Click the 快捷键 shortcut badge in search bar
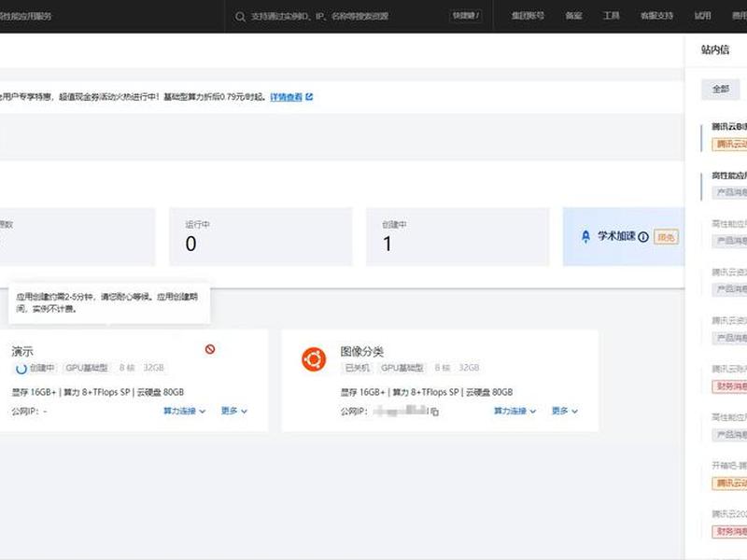Image resolution: width=747 pixels, height=560 pixels. 466,16
